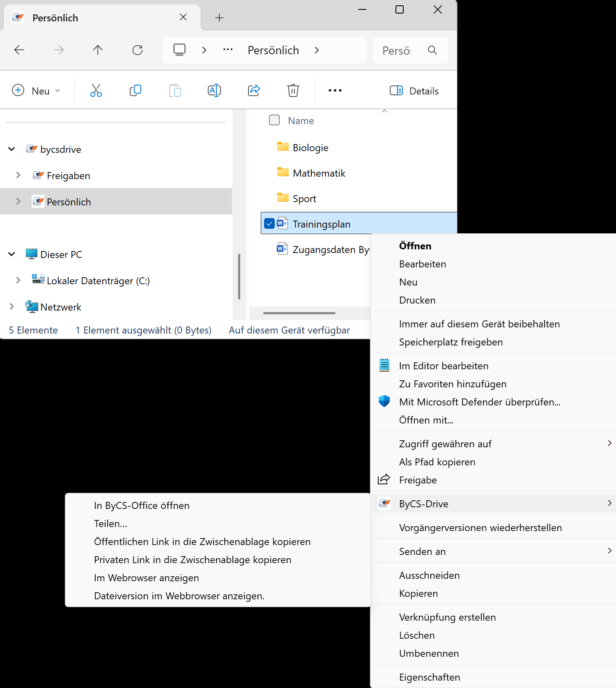
Task: Choose 'Umbenennen' in the context menu
Action: [429, 653]
